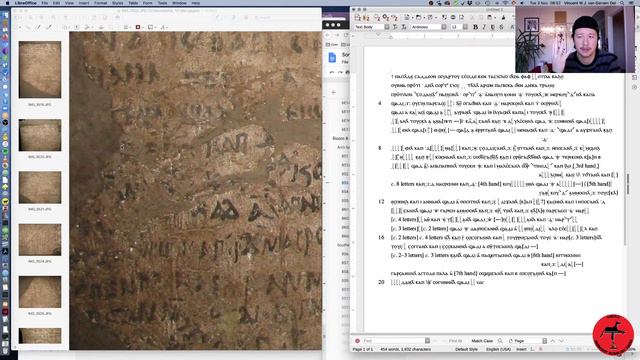640x360 pixels.
Task: Open the font size dropdown arrow
Action: [465, 27]
